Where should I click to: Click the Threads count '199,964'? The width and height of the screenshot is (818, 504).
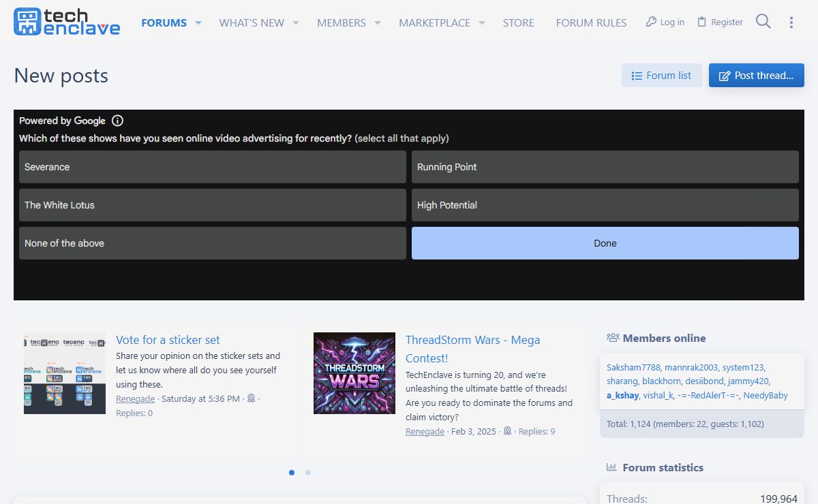tap(778, 499)
